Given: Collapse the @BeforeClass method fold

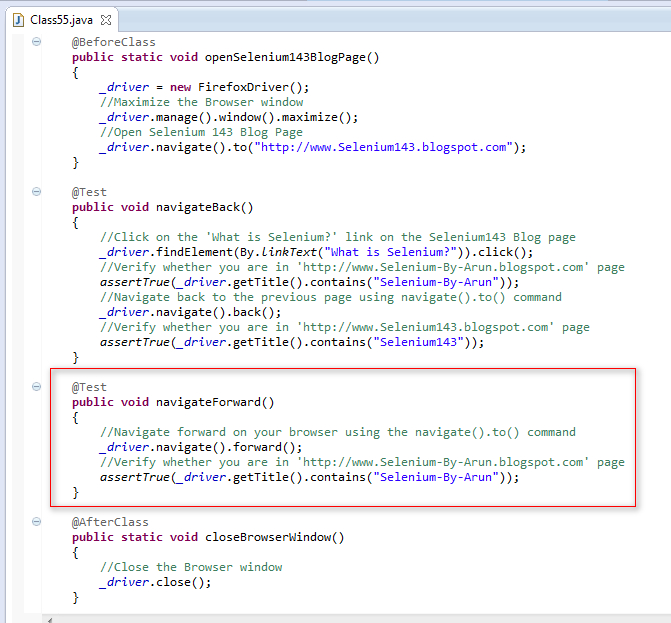Looking at the screenshot, I should [36, 42].
